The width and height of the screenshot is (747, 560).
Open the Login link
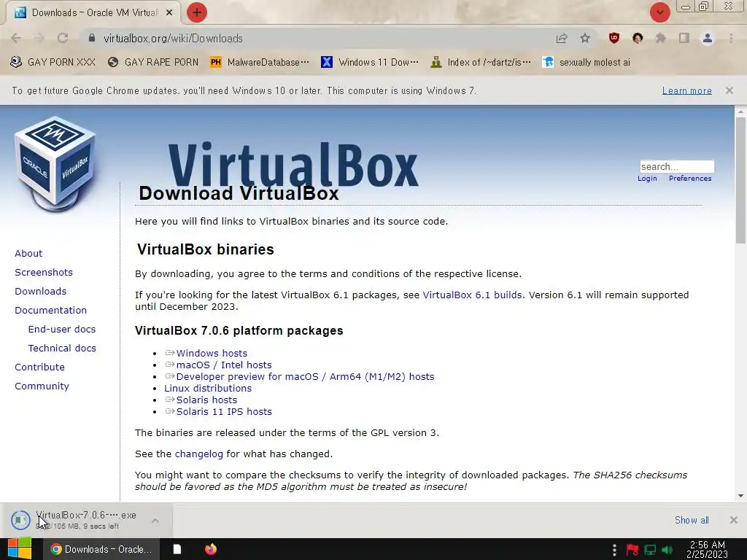647,179
